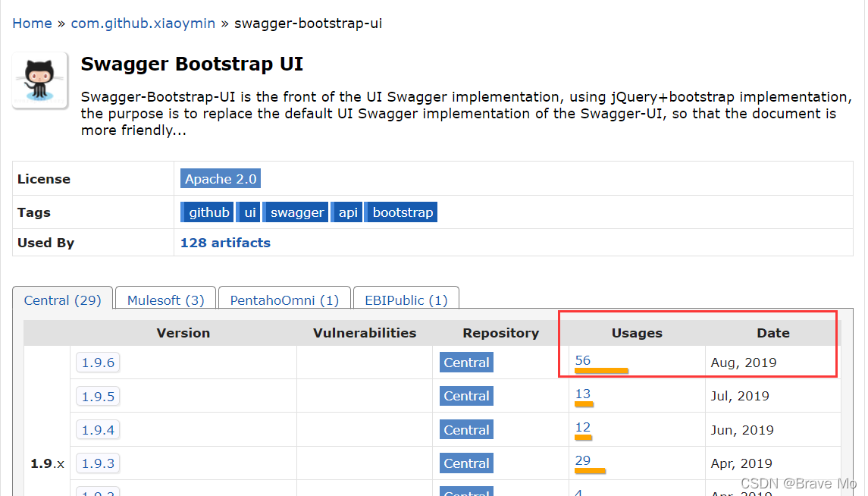The height and width of the screenshot is (496, 868).
Task: Go to the Home breadcrumb link
Action: coord(32,24)
